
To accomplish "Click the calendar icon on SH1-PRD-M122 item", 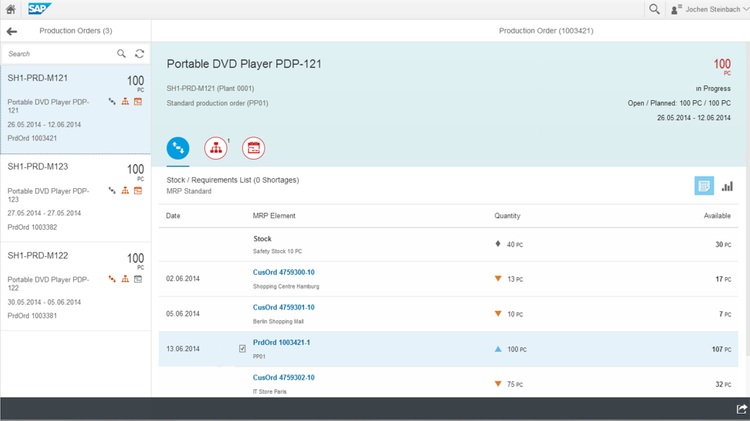I will pyautogui.click(x=138, y=279).
